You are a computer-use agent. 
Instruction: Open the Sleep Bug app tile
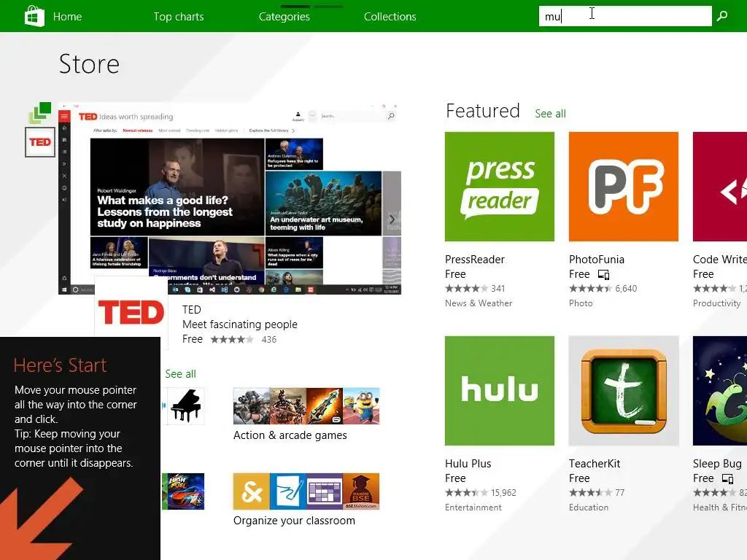(720, 391)
